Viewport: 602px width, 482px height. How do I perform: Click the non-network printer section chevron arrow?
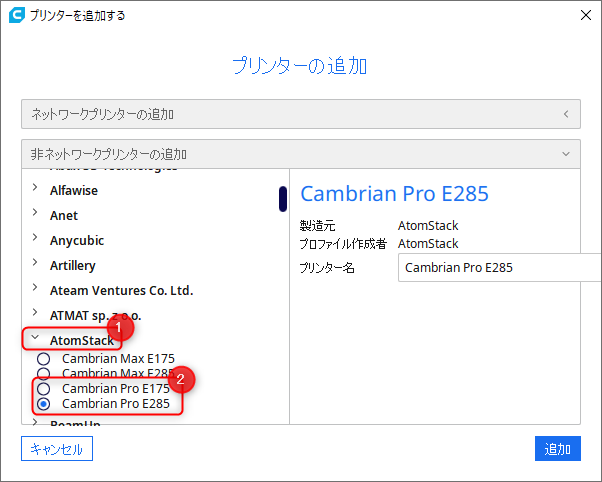pos(566,154)
